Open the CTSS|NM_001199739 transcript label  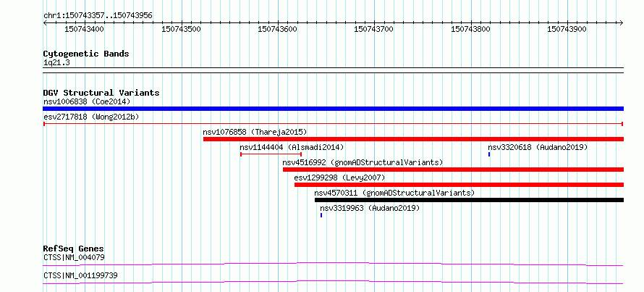(x=80, y=275)
